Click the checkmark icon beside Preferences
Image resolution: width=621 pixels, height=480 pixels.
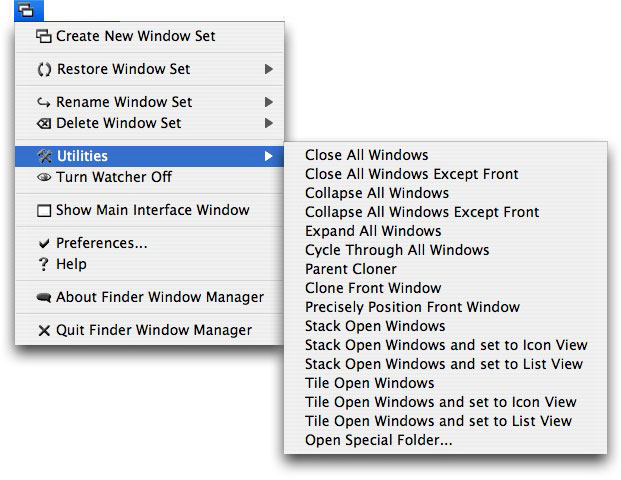[x=44, y=243]
